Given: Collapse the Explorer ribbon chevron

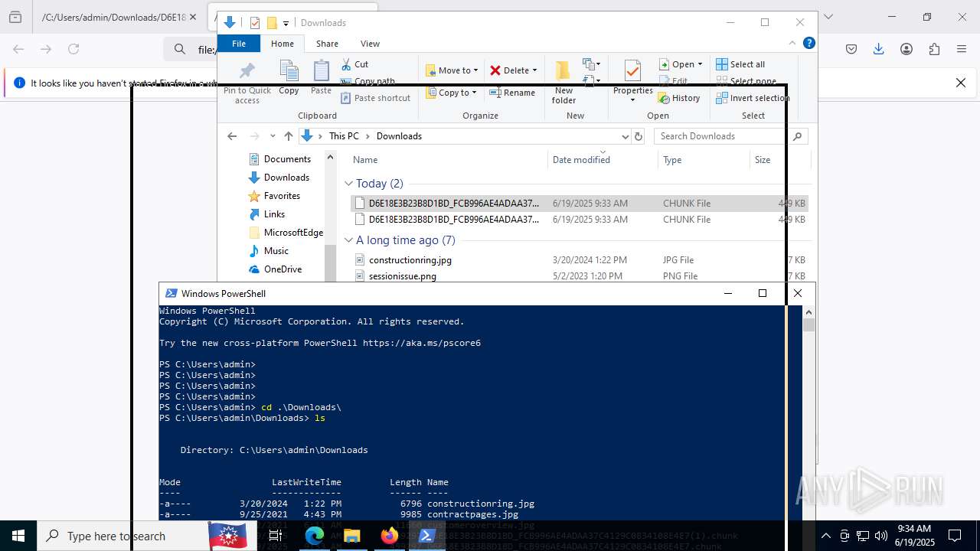Looking at the screenshot, I should click(x=792, y=44).
